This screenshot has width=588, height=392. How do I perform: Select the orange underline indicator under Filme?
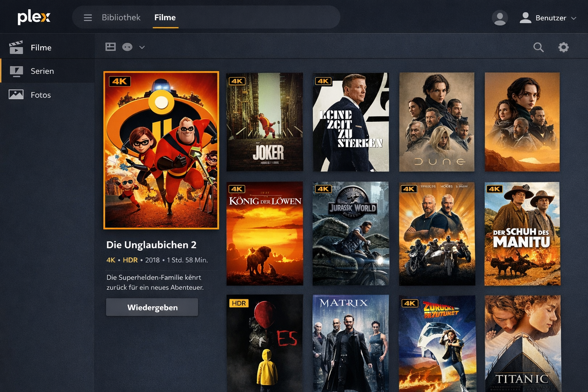(165, 28)
